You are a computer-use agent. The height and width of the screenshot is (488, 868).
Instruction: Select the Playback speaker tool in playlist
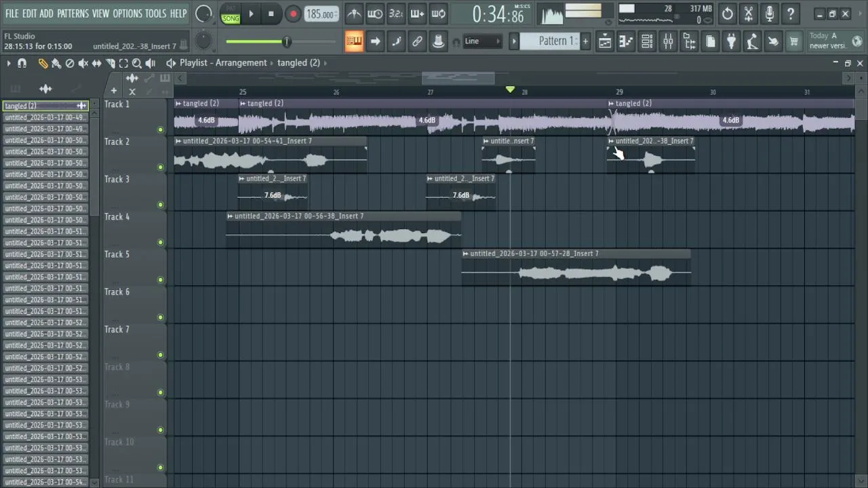151,63
